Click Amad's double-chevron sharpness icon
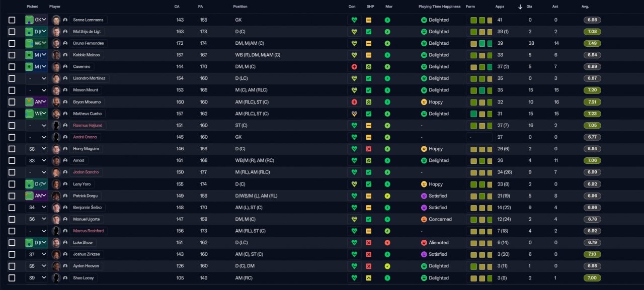Image resolution: width=644 pixels, height=290 pixels. coord(369,160)
